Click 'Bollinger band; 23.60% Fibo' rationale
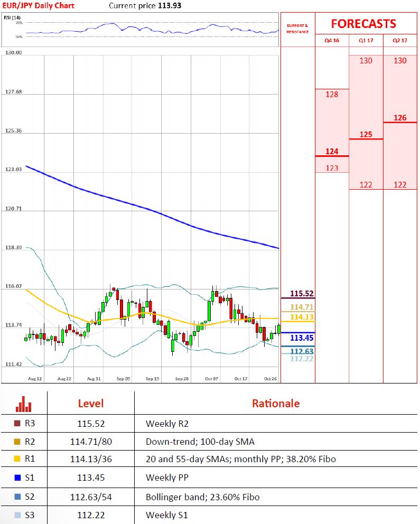This screenshot has height=524, width=420. tap(202, 497)
